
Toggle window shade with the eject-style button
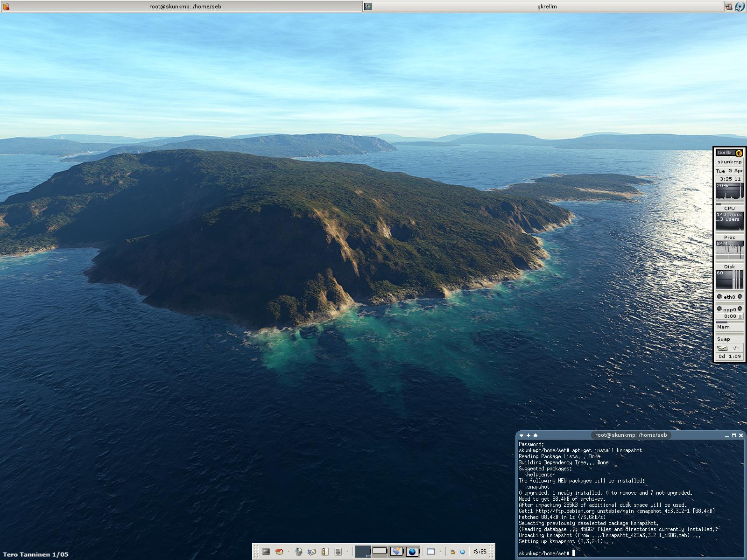(536, 435)
